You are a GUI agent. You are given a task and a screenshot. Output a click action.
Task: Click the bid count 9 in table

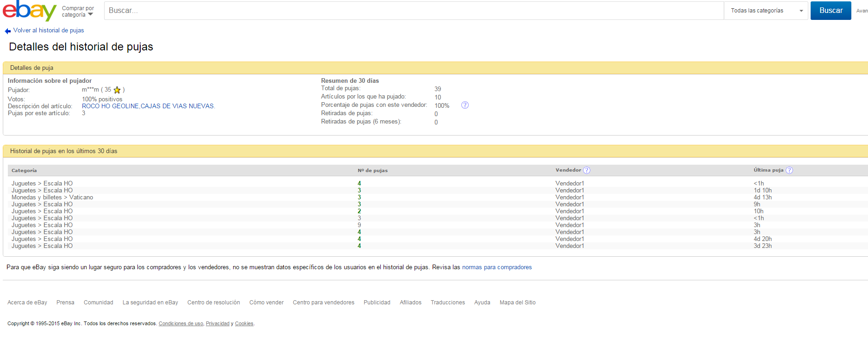(359, 225)
